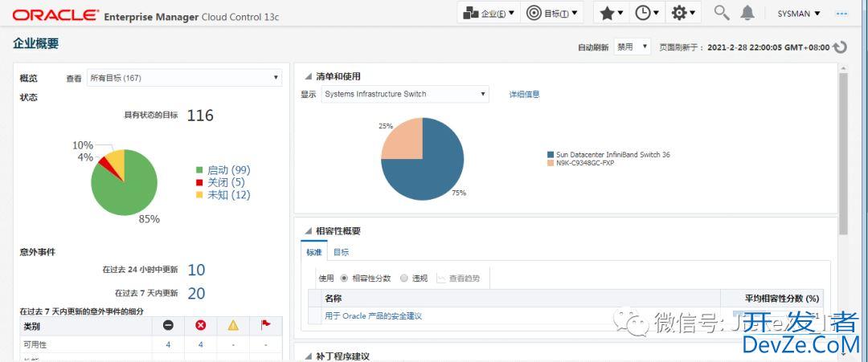Collapse the 清单和使用 section
The image size is (868, 362).
[x=307, y=77]
